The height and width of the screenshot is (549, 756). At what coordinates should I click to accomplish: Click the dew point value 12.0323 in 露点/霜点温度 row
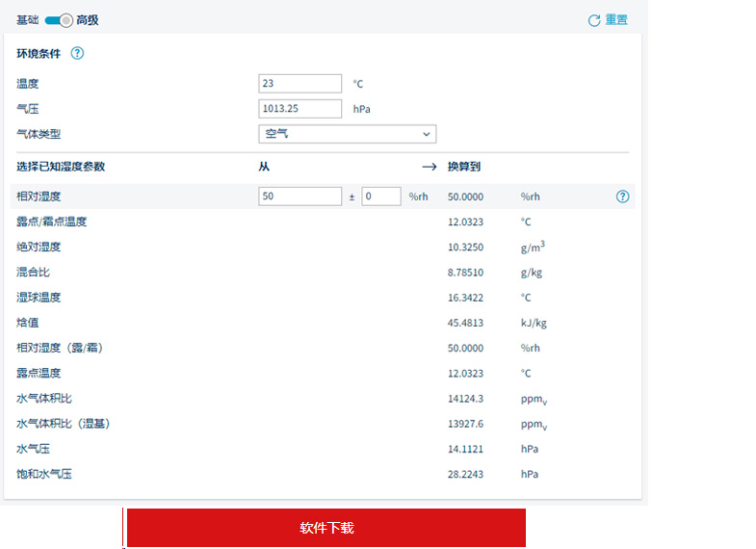pyautogui.click(x=465, y=222)
